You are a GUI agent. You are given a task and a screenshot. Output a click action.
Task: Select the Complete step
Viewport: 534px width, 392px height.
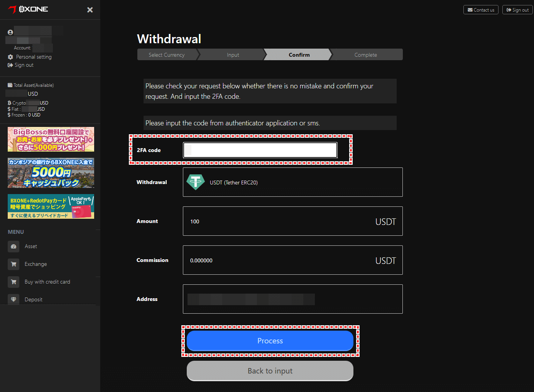click(366, 55)
